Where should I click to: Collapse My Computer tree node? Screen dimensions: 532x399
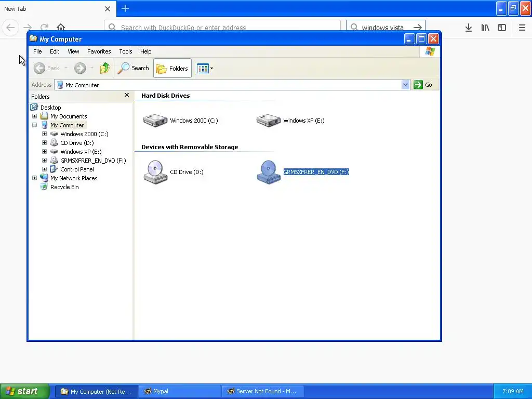[x=35, y=125]
